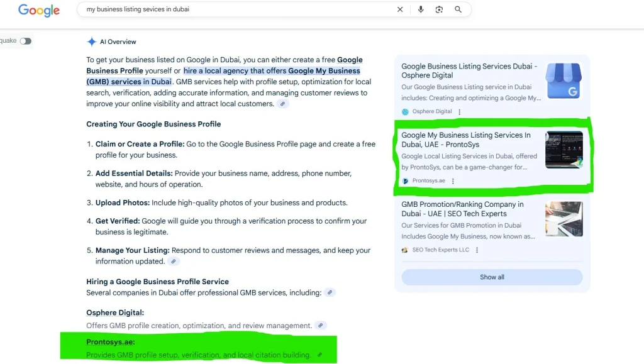Open 'GMB Promotion/Ranking Company in Dubai' result
Viewport: 644px width, 364px height.
pyautogui.click(x=462, y=209)
